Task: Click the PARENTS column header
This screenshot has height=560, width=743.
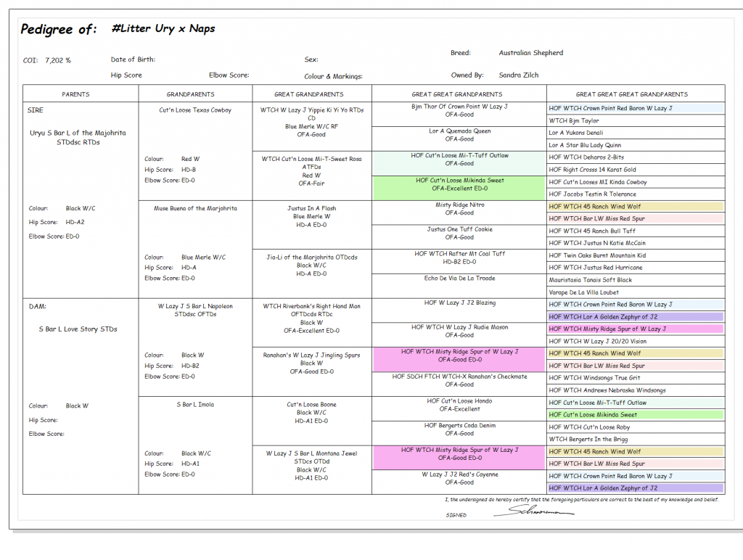Action: pos(76,94)
